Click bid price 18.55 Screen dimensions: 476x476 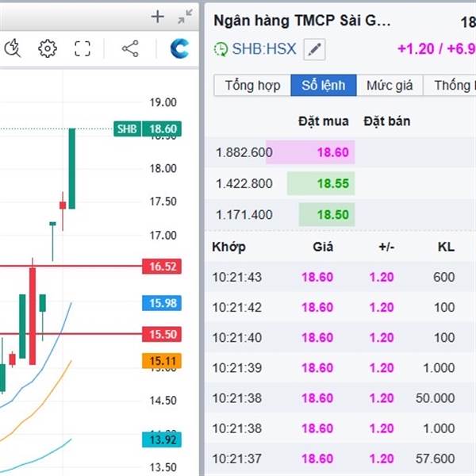point(333,183)
